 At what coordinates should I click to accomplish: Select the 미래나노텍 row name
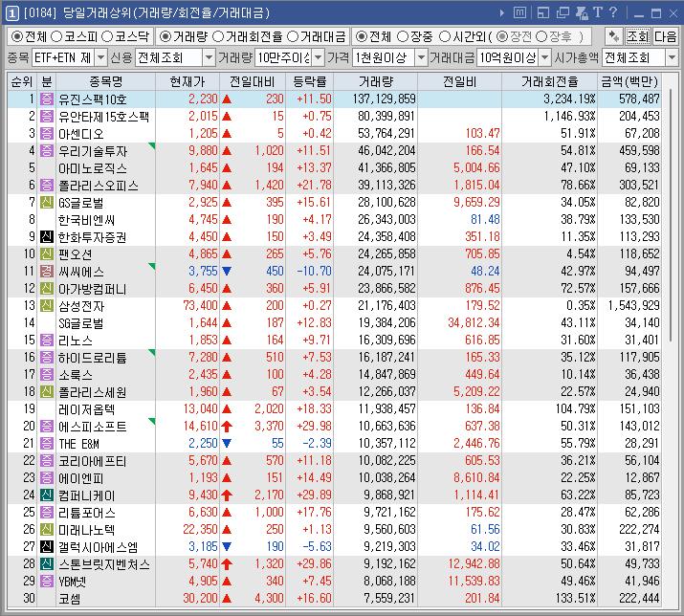(x=87, y=530)
